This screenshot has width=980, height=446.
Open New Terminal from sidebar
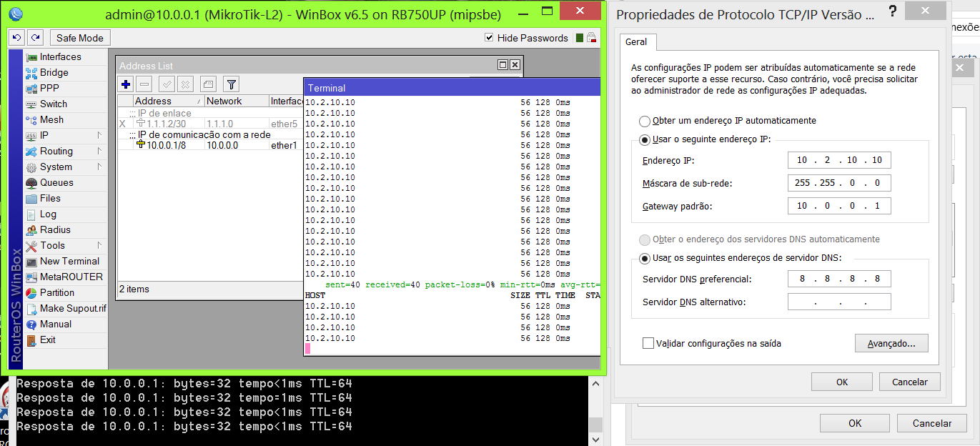pos(69,262)
